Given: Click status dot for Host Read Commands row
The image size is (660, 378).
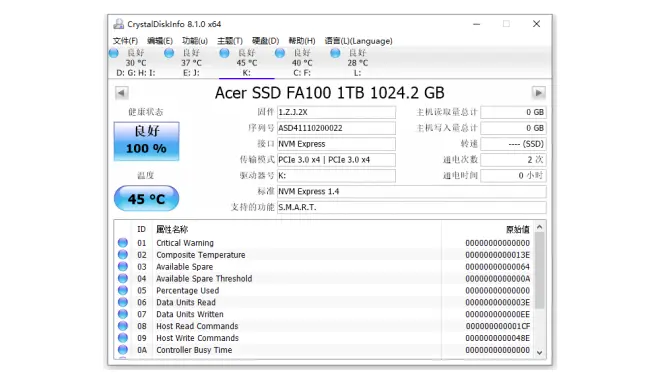Looking at the screenshot, I should click(122, 326).
